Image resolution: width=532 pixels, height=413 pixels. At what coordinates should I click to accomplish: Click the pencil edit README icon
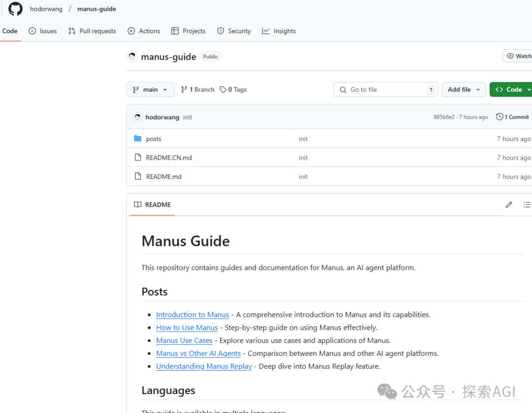coord(509,205)
